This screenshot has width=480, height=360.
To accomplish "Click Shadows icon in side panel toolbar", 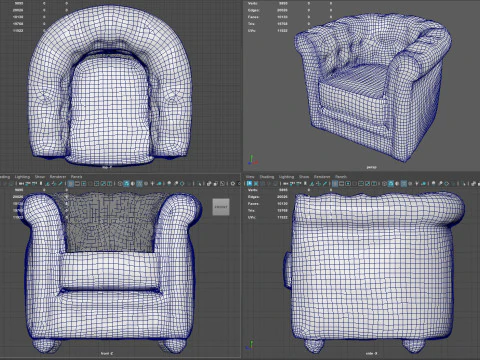I will tap(423, 184).
